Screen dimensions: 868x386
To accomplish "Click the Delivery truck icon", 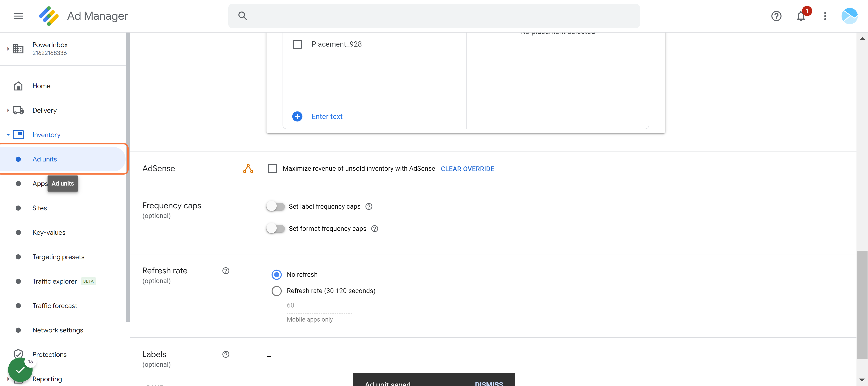I will click(18, 110).
